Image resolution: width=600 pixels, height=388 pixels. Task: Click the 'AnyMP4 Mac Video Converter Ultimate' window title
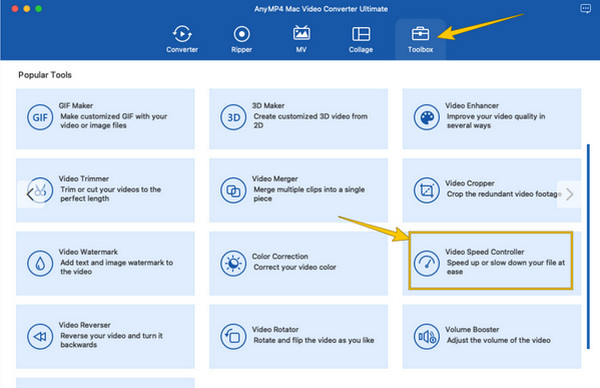[321, 9]
